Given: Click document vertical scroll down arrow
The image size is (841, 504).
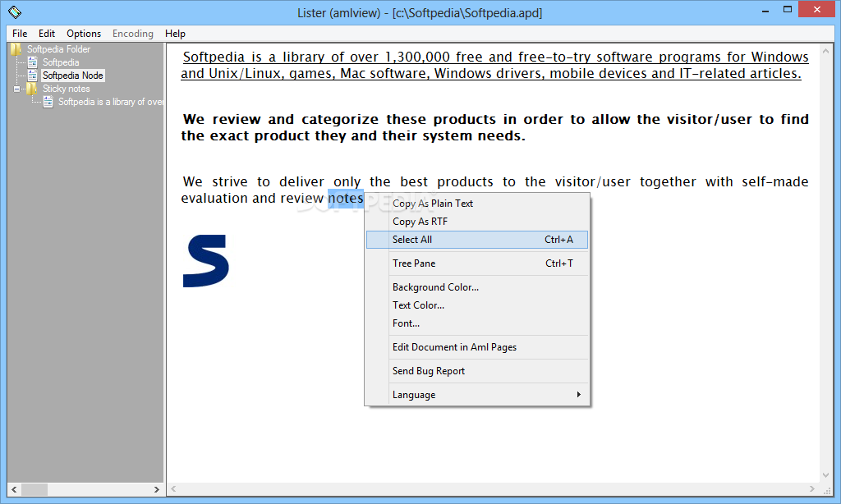Looking at the screenshot, I should click(826, 475).
